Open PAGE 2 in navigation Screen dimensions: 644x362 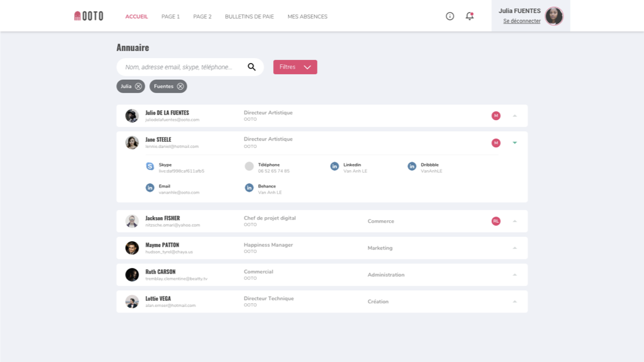pos(202,17)
